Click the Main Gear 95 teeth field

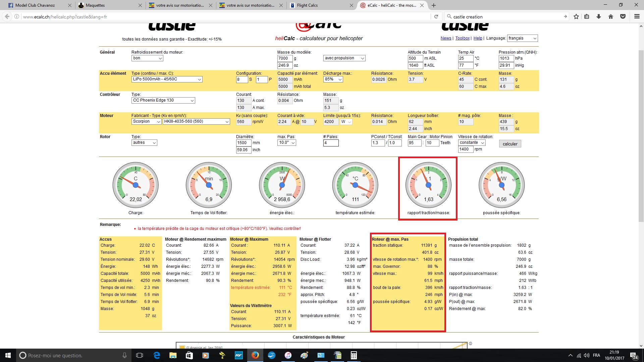[415, 143]
